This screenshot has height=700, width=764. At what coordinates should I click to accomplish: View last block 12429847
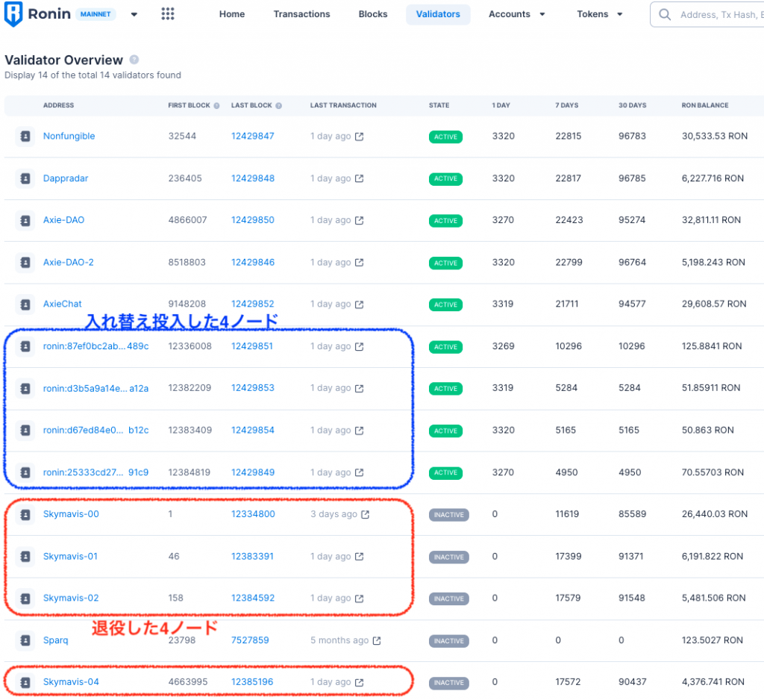(253, 136)
